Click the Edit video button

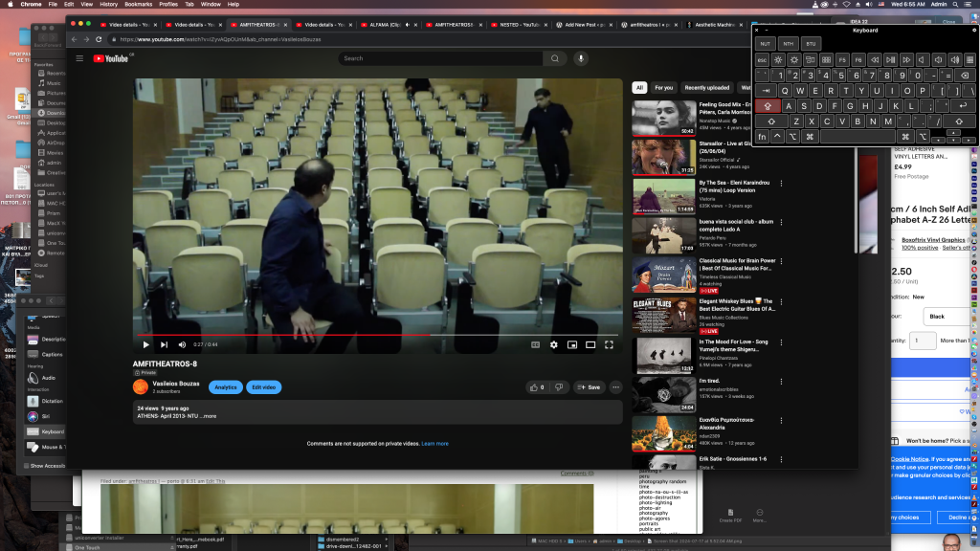pos(263,387)
